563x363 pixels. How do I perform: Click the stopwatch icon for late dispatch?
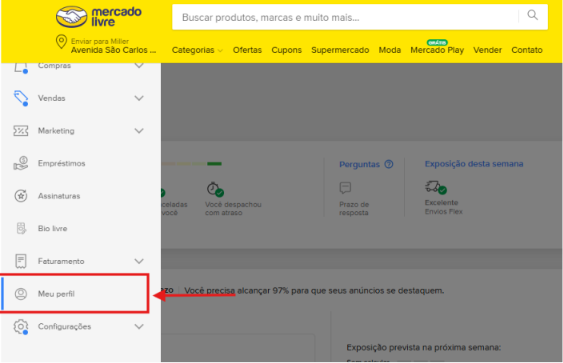(215, 189)
